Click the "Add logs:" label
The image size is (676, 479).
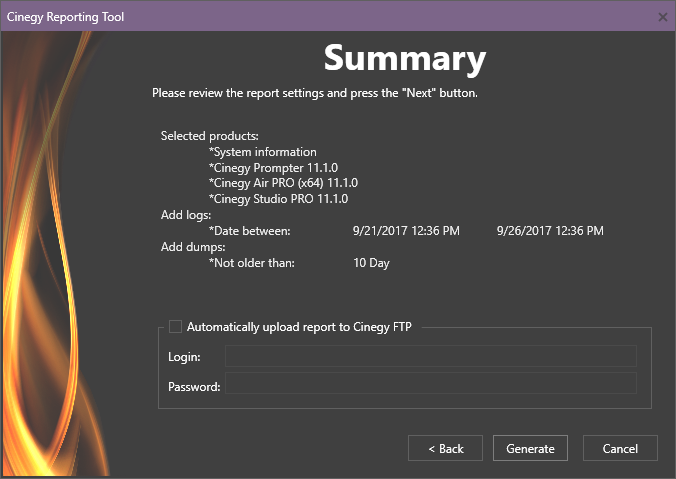[x=186, y=215]
